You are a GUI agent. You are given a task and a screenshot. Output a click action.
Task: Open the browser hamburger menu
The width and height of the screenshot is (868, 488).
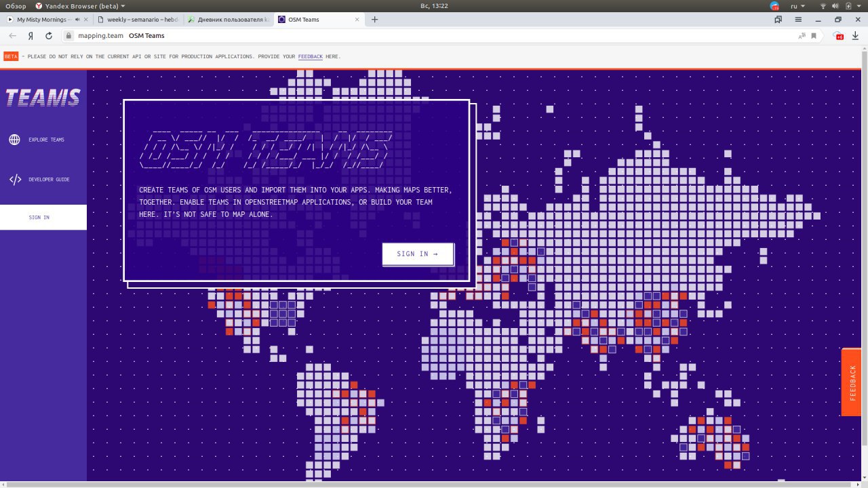click(x=798, y=20)
